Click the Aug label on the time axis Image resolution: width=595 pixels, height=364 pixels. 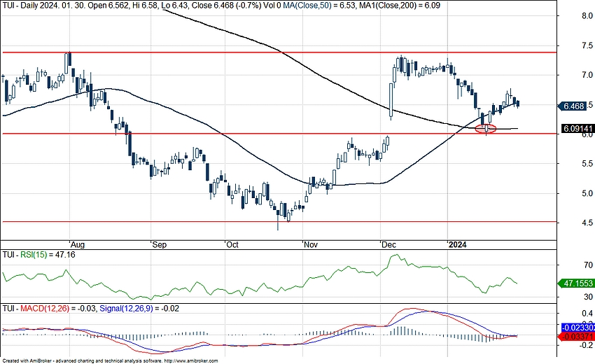78,245
